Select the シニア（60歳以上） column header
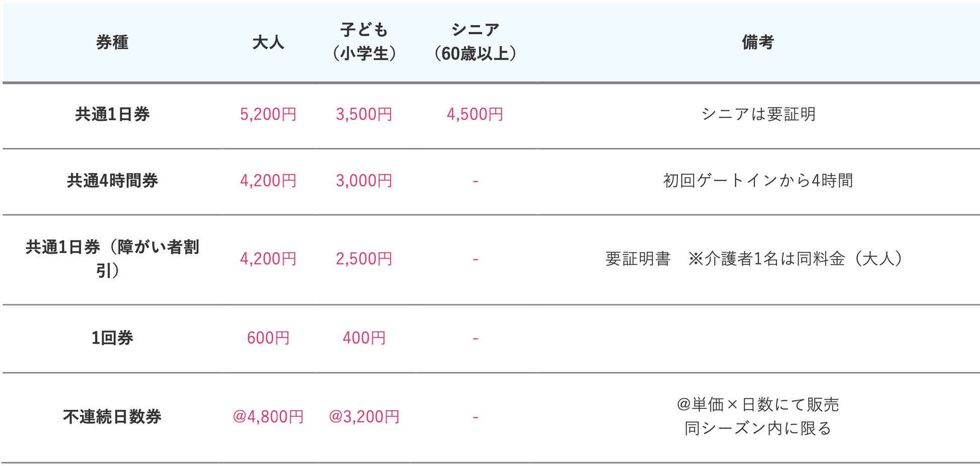 pos(475,42)
